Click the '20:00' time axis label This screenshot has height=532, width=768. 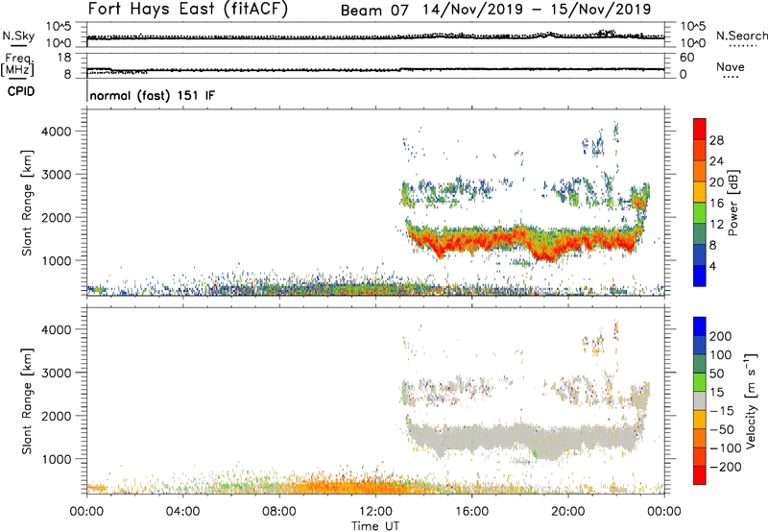point(567,512)
